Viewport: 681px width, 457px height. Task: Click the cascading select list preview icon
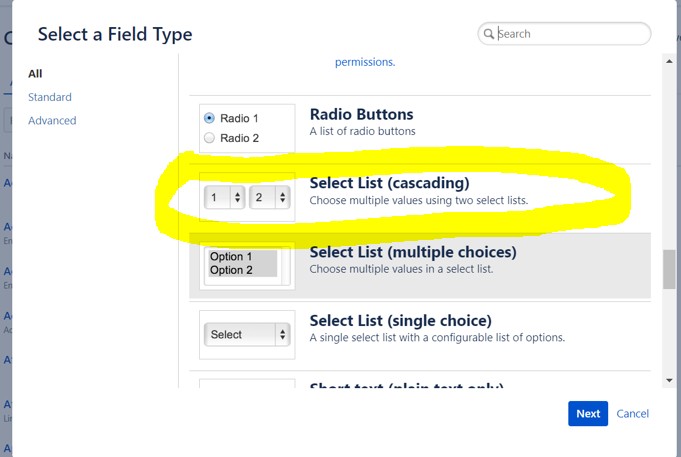pos(247,197)
